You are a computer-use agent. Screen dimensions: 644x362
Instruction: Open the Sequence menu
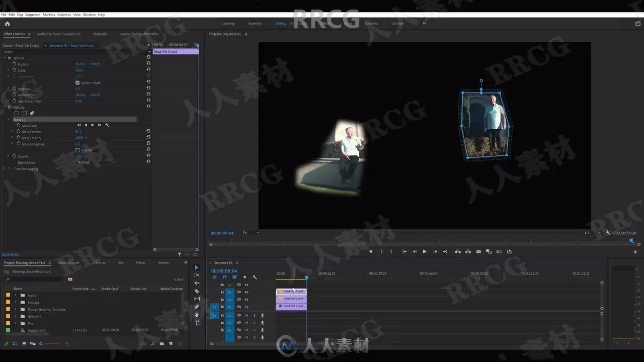pos(33,15)
